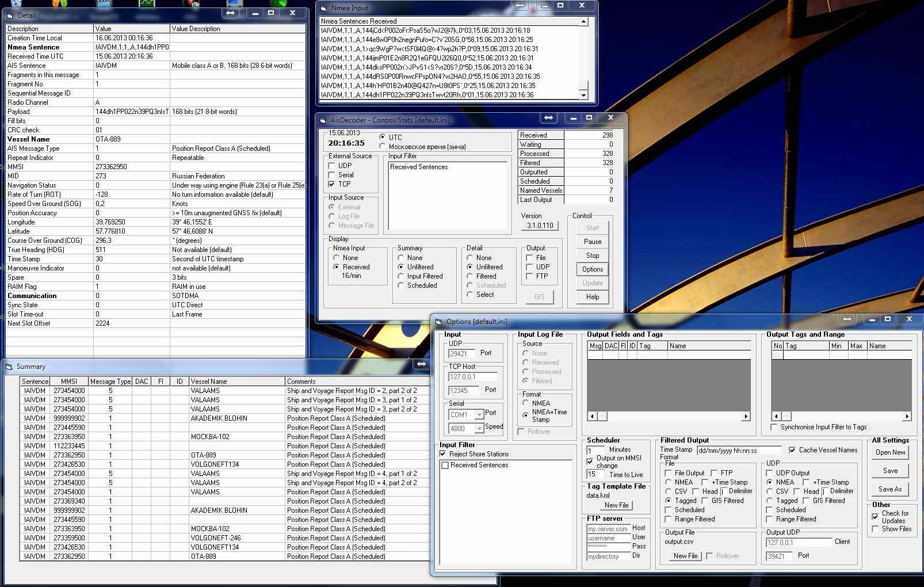Choose Input Filtered under Summary
Viewport: 924px width, 587px height.
pyautogui.click(x=401, y=276)
